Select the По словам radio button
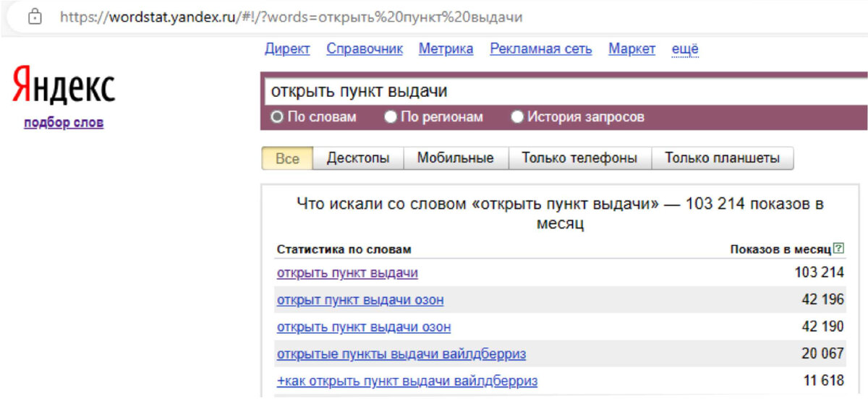 [x=276, y=116]
